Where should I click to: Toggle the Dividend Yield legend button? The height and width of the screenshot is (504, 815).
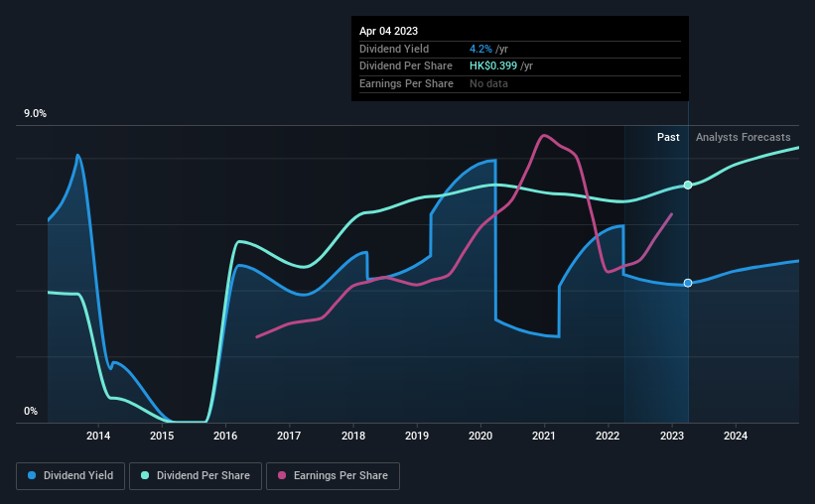70,475
